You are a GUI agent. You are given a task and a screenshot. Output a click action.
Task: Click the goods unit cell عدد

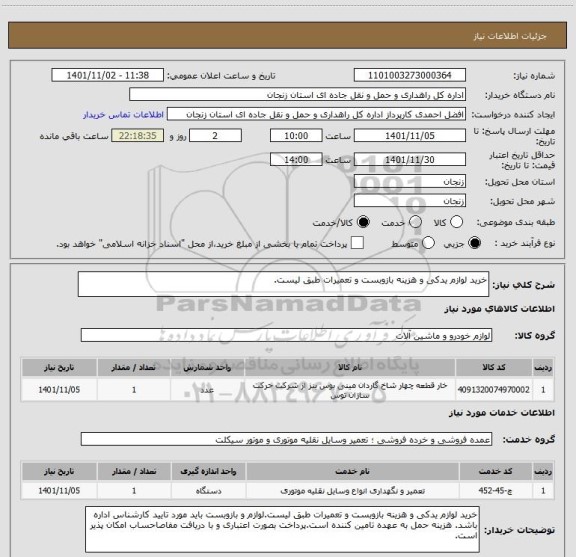208,390
